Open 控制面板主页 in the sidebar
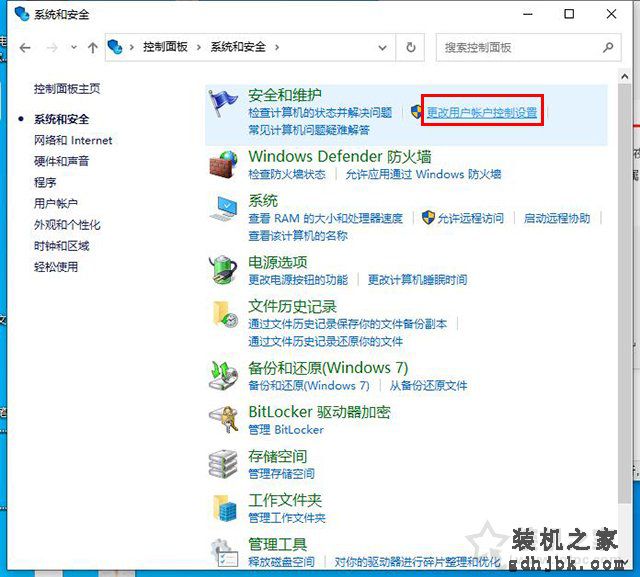The height and width of the screenshot is (577, 640). (67, 89)
